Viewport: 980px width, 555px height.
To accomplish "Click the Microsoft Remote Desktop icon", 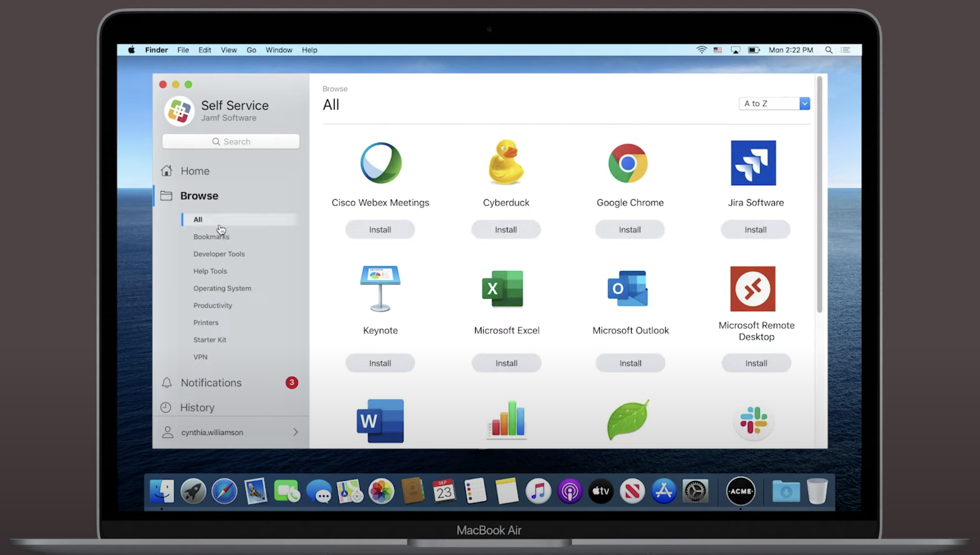I will 753,289.
